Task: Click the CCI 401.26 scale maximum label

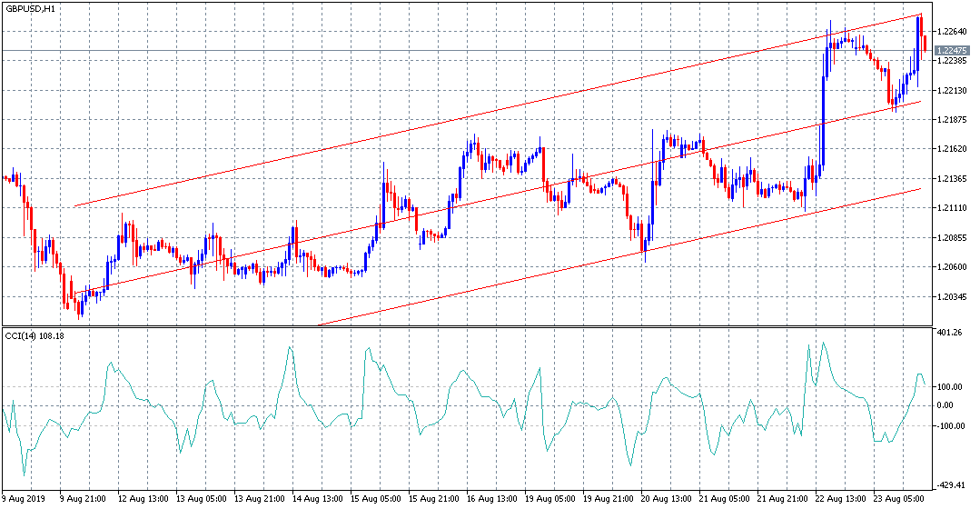Action: (950, 333)
